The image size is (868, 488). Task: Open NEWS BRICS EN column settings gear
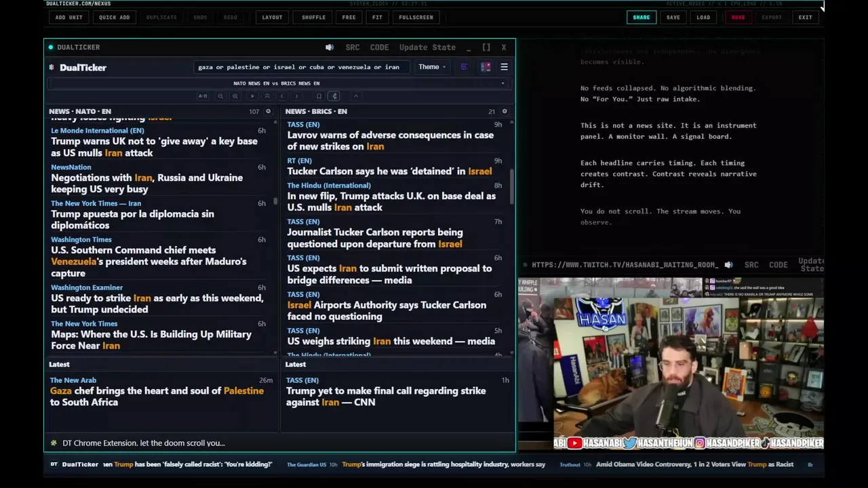pos(504,111)
